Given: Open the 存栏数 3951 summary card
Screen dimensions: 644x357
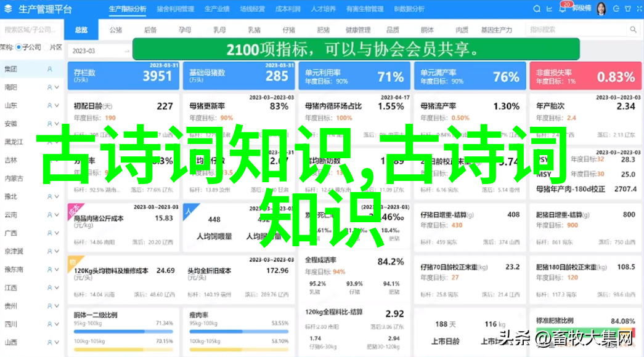Looking at the screenshot, I should click(x=123, y=76).
